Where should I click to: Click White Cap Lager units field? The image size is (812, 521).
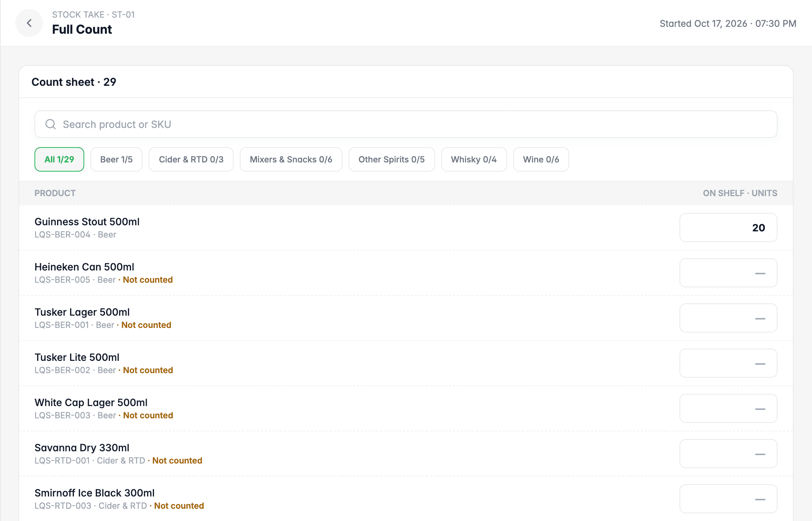(728, 408)
